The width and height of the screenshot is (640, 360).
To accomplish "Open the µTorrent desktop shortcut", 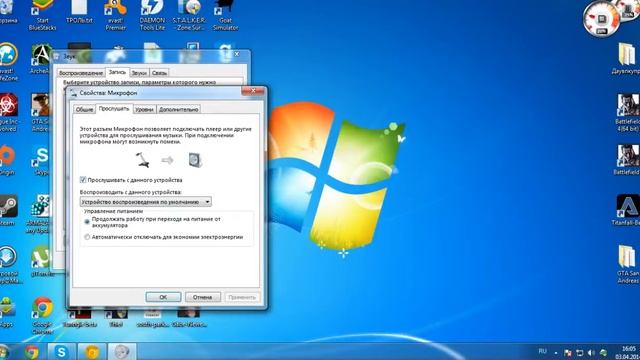I will (x=42, y=261).
